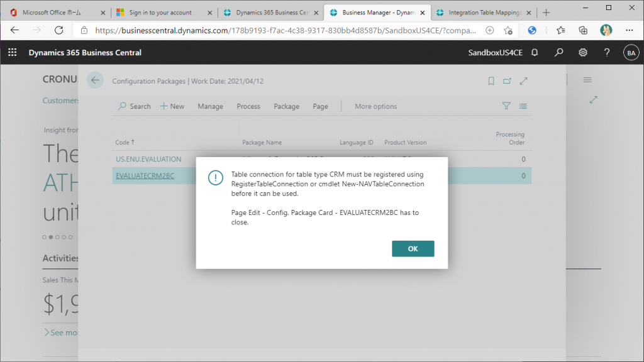Sort by the Package Name column

262,143
